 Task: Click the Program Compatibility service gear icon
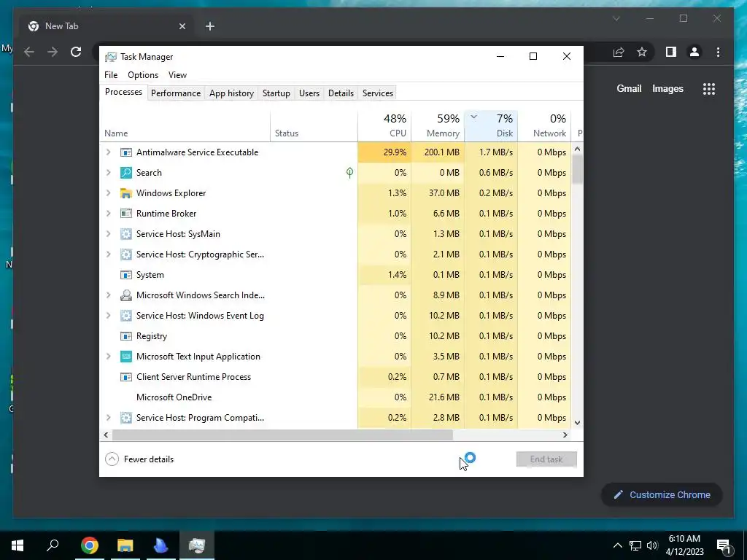(x=125, y=418)
